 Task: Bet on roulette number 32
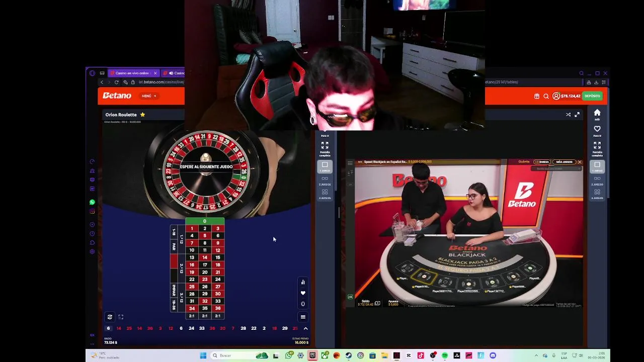click(205, 301)
